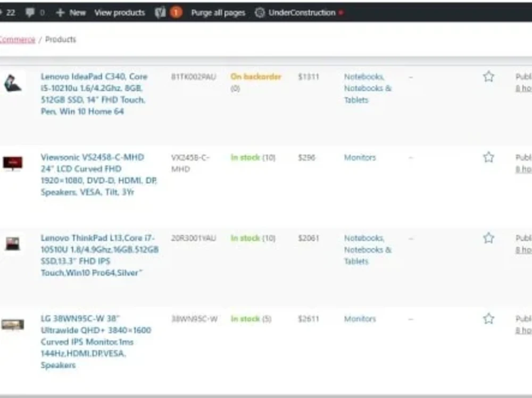This screenshot has height=398, width=532.
Task: Click the Viewsonic monitor thumbnail
Action: [13, 164]
